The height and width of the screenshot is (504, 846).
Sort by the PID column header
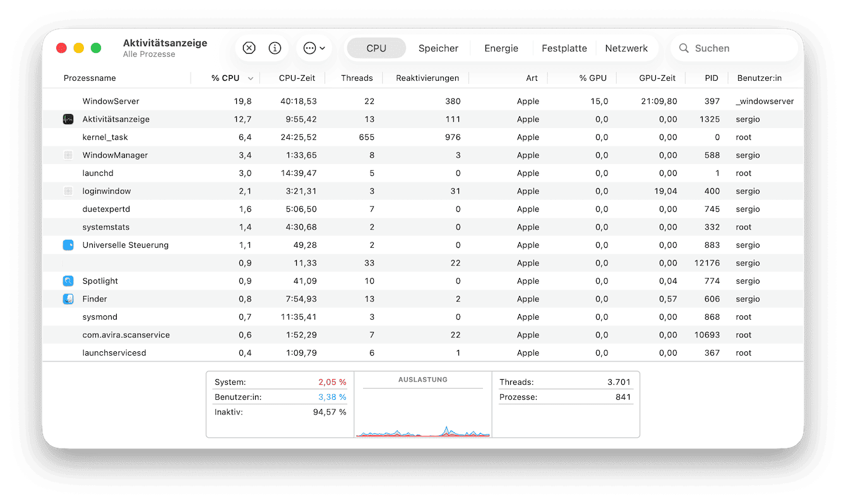click(712, 78)
